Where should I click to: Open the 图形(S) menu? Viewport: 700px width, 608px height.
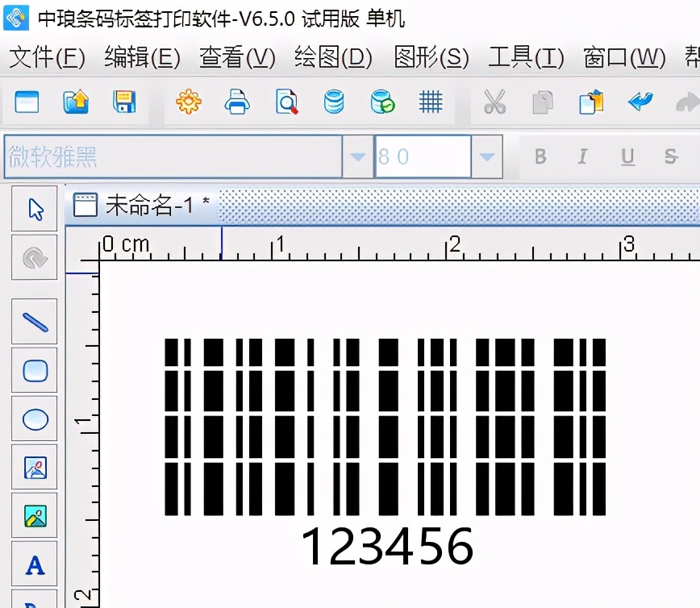coord(431,57)
